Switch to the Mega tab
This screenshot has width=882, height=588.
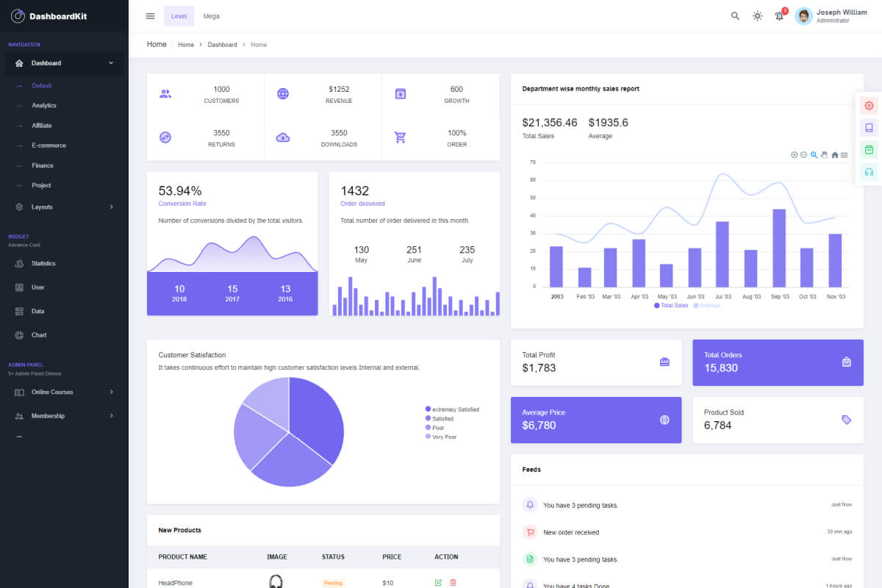click(211, 15)
